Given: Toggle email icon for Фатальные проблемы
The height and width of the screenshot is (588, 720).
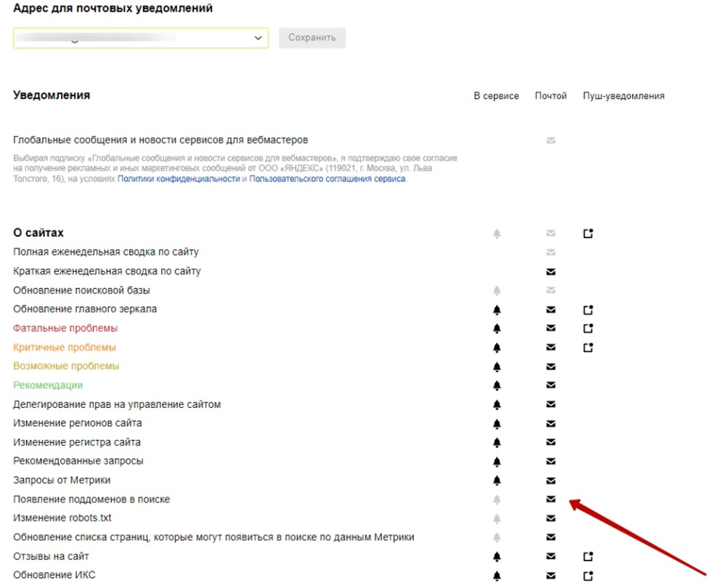Looking at the screenshot, I should (551, 328).
